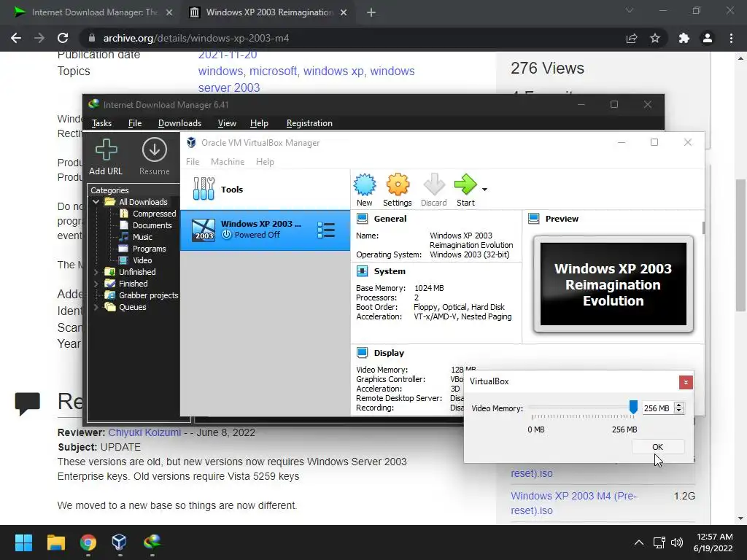Select the Music category

click(136, 237)
